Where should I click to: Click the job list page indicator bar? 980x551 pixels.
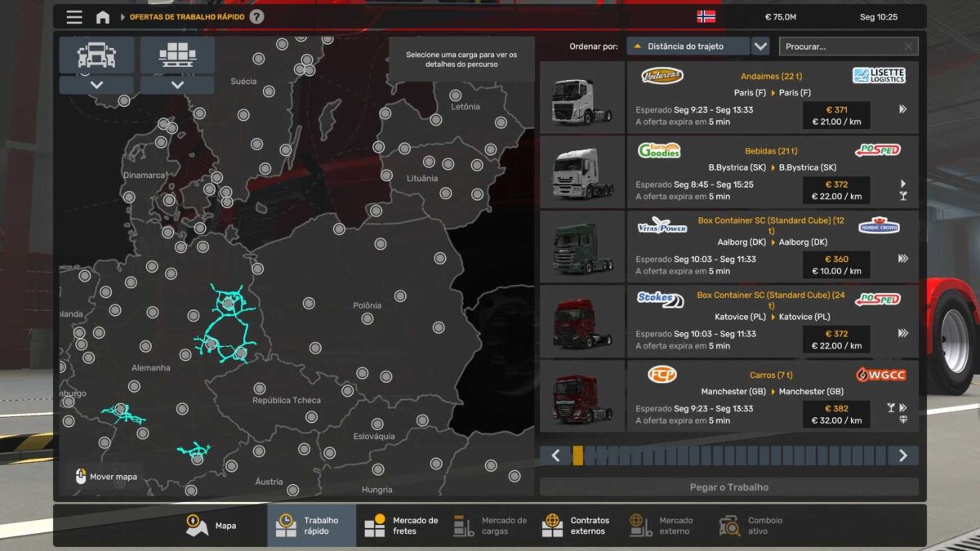tap(728, 455)
